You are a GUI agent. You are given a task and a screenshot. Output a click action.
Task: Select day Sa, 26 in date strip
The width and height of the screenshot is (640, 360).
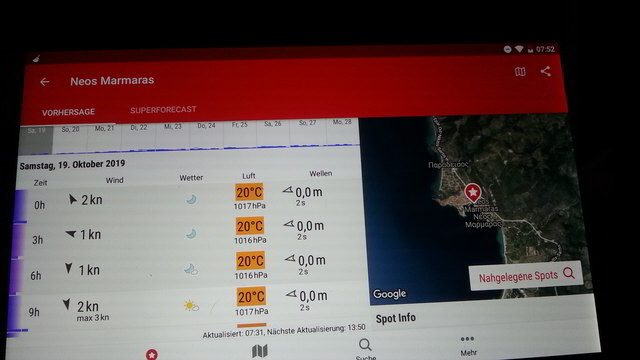click(273, 124)
